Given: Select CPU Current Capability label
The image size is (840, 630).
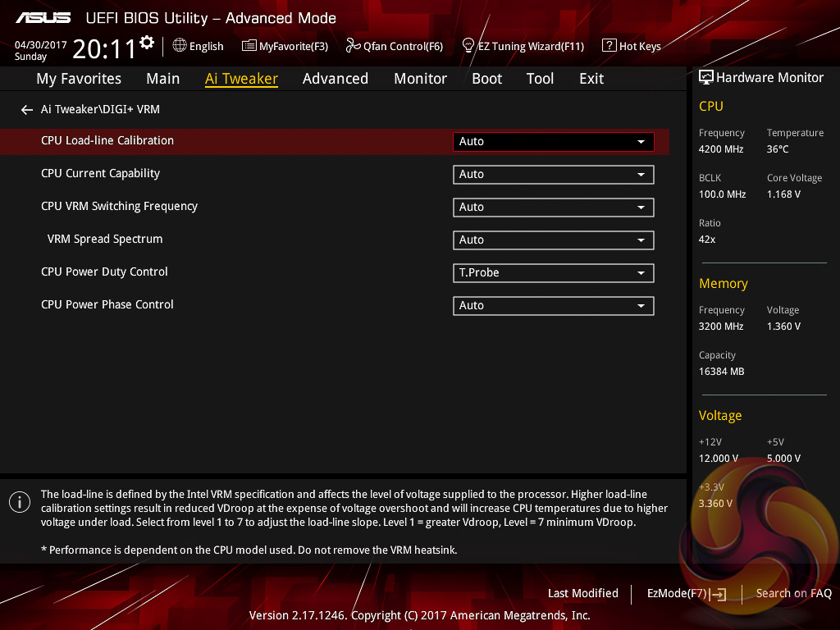Looking at the screenshot, I should tap(100, 174).
